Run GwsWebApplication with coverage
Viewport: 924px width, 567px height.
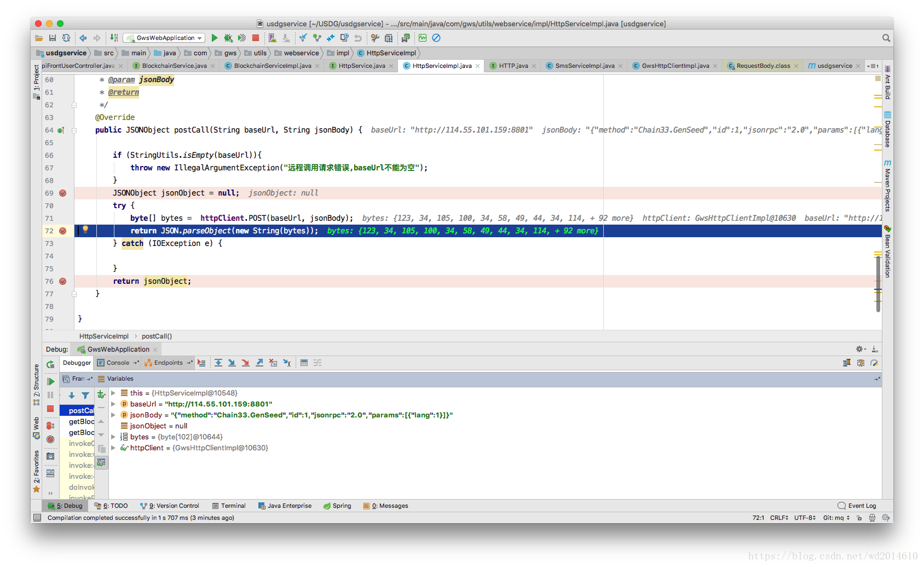[x=242, y=38]
